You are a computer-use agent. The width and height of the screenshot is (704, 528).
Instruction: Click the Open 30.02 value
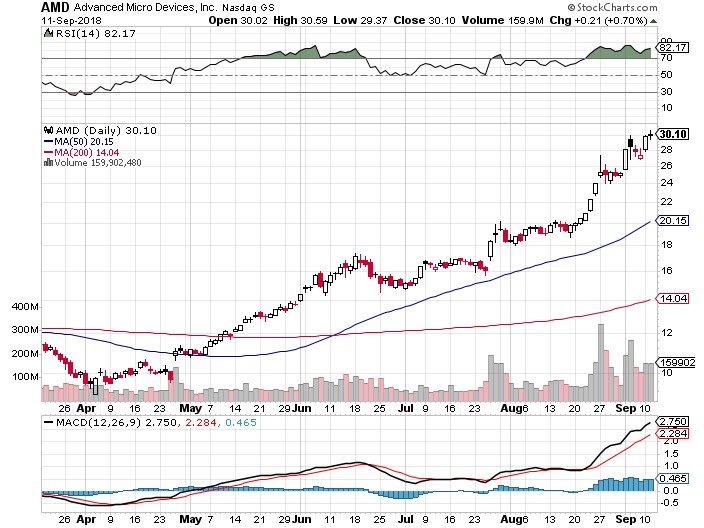pyautogui.click(x=238, y=20)
